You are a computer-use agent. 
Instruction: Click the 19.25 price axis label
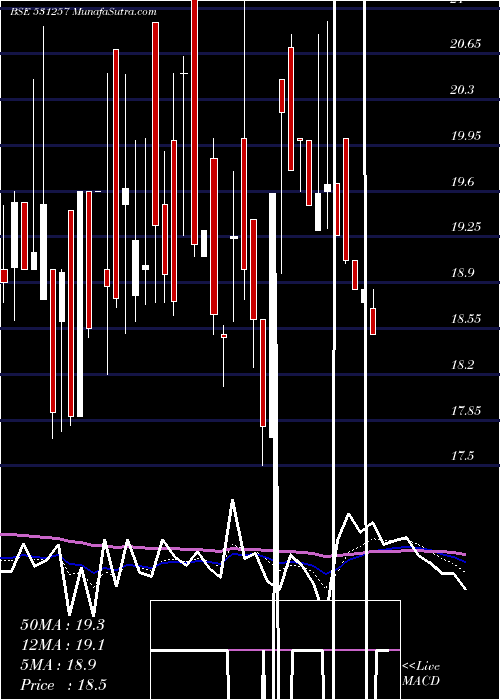[466, 227]
